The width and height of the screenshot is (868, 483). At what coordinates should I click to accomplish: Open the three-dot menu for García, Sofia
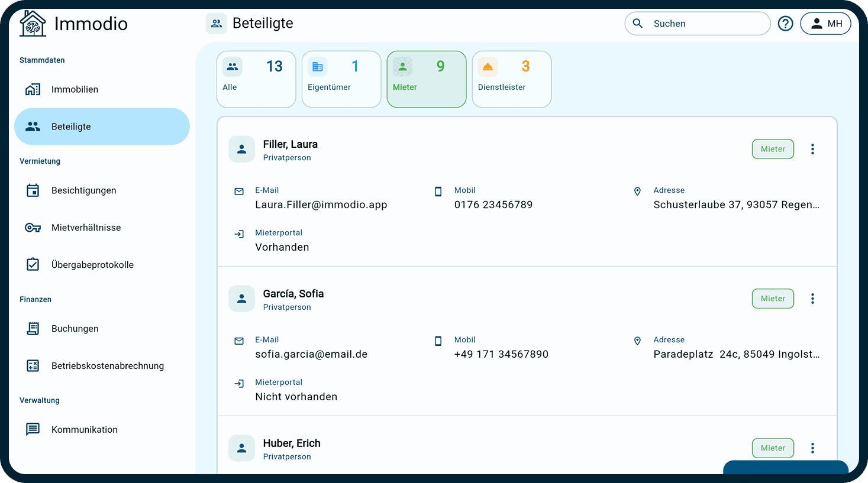click(812, 299)
